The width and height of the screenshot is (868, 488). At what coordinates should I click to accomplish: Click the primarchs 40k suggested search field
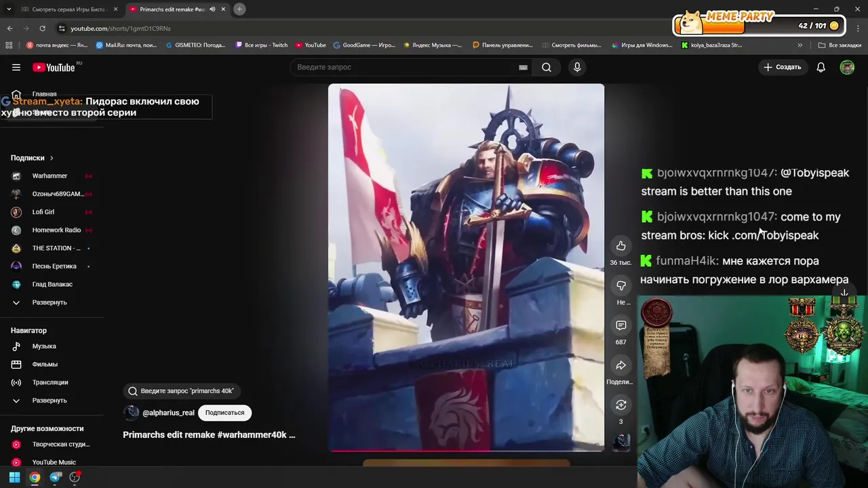182,391
